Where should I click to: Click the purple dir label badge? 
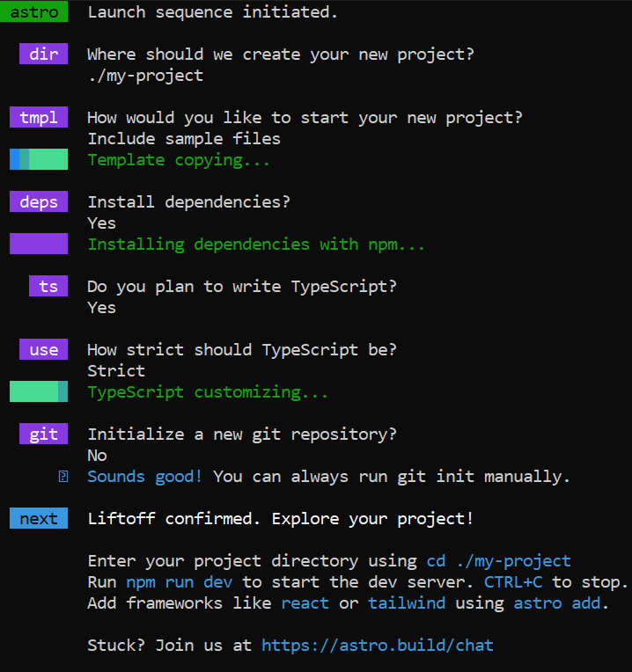(43, 55)
